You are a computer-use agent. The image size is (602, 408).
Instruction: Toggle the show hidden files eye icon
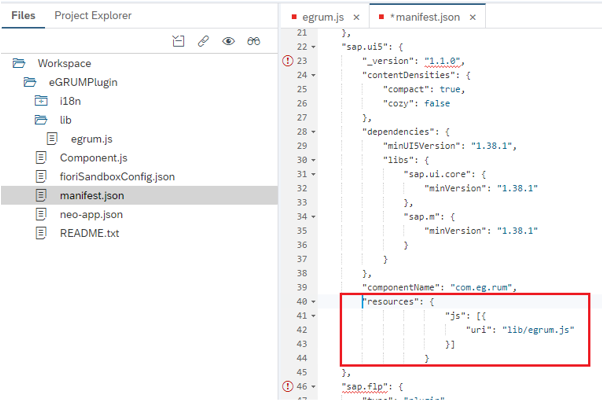[x=228, y=41]
